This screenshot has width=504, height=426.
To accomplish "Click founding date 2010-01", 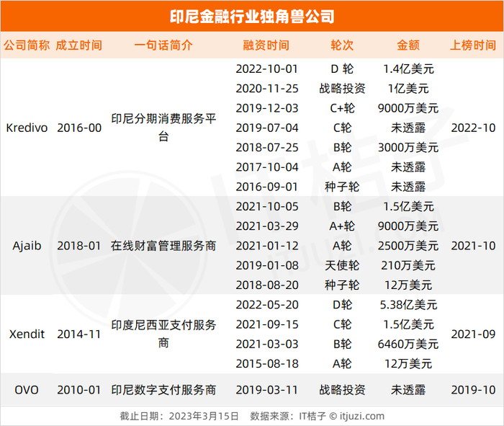I will coord(79,390).
